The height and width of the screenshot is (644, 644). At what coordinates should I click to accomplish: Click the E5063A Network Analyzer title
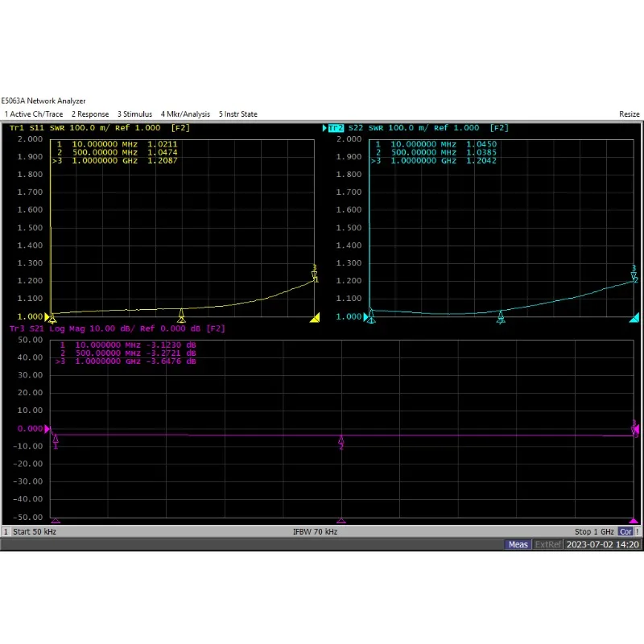(43, 101)
